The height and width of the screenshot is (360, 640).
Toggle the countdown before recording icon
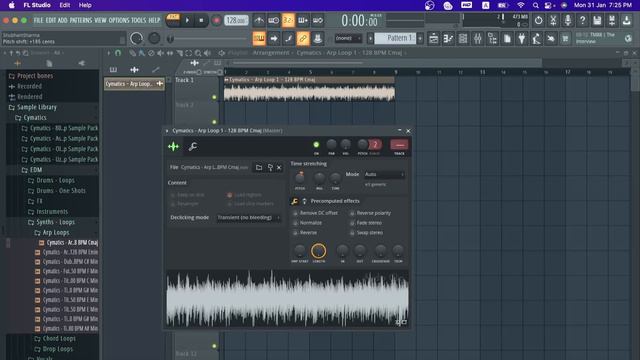288,20
